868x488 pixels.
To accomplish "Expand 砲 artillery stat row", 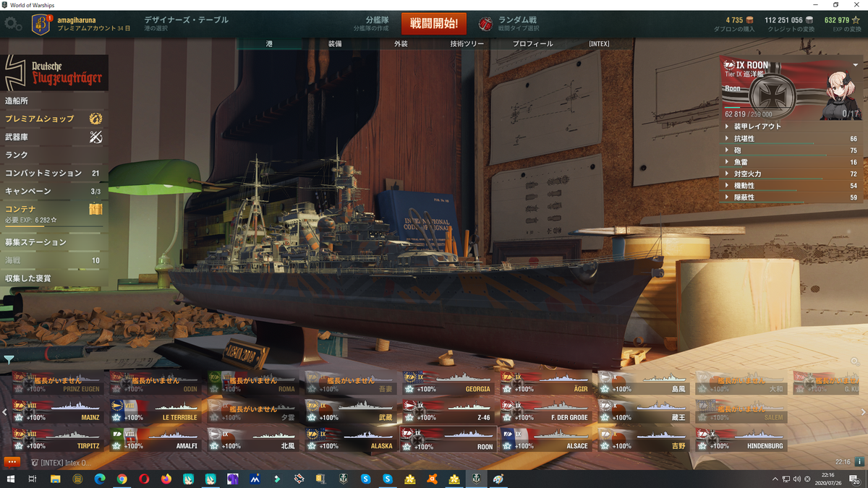I will click(x=791, y=150).
